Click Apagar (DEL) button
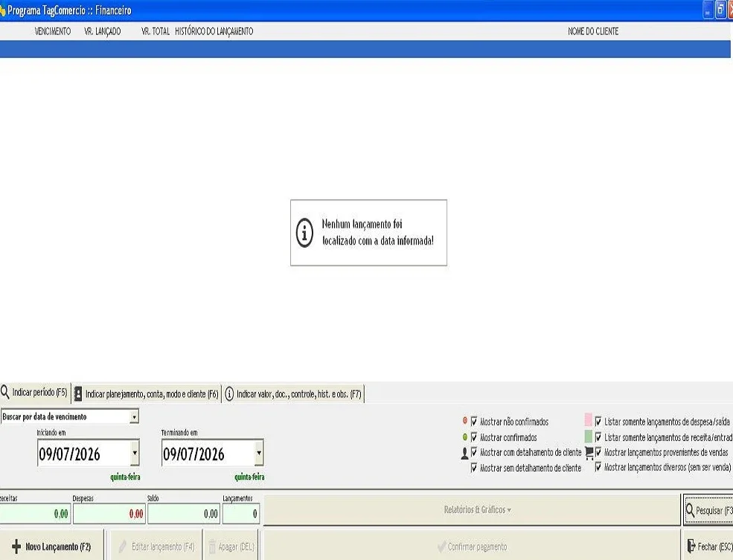The height and width of the screenshot is (560, 733). (231, 546)
